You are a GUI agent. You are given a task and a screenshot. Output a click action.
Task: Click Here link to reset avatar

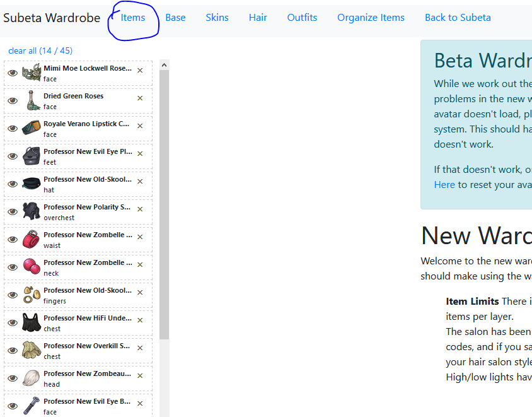444,185
